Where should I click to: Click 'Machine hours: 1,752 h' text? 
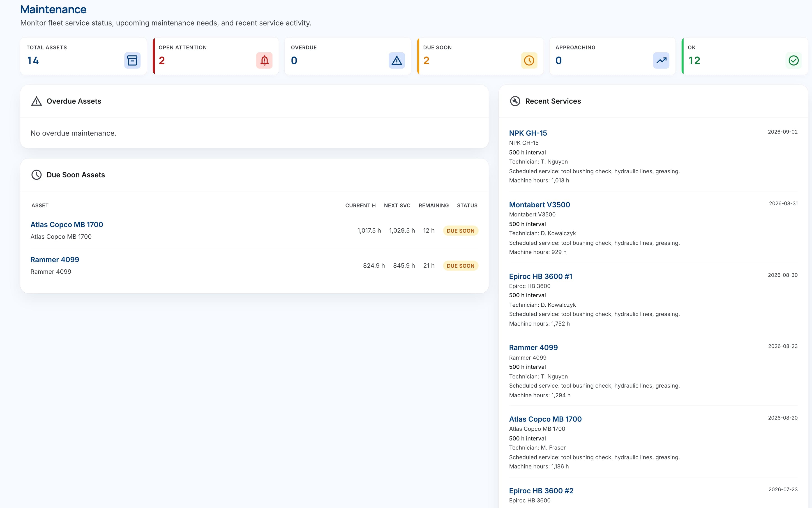(539, 324)
